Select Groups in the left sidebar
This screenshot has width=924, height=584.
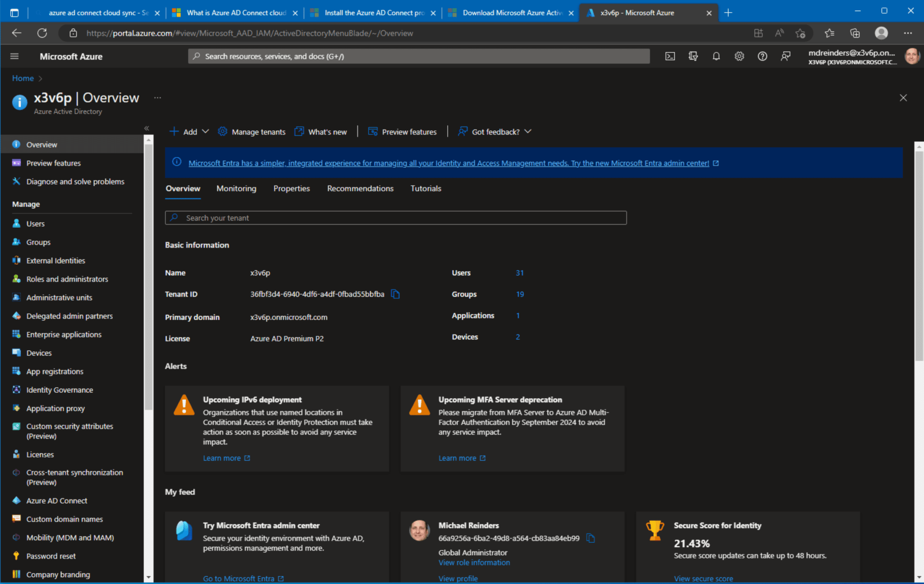(37, 242)
